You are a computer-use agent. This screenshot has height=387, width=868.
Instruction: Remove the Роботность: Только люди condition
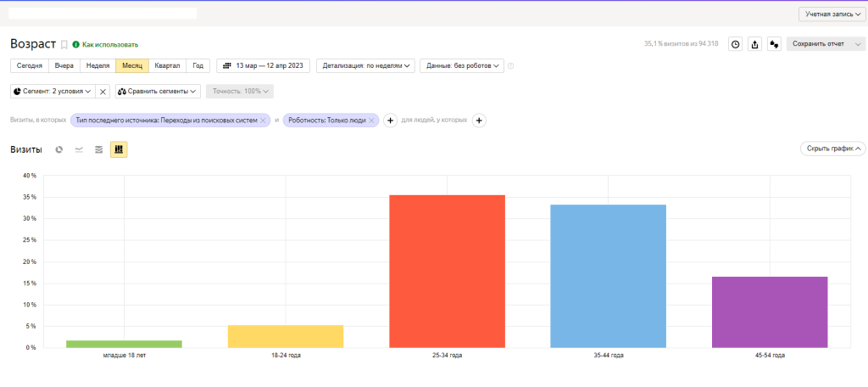tap(371, 121)
